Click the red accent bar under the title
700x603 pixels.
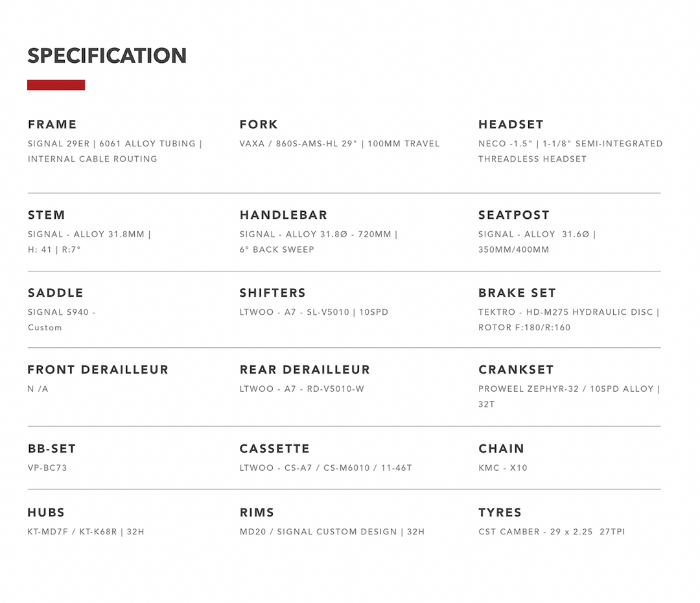click(x=56, y=85)
